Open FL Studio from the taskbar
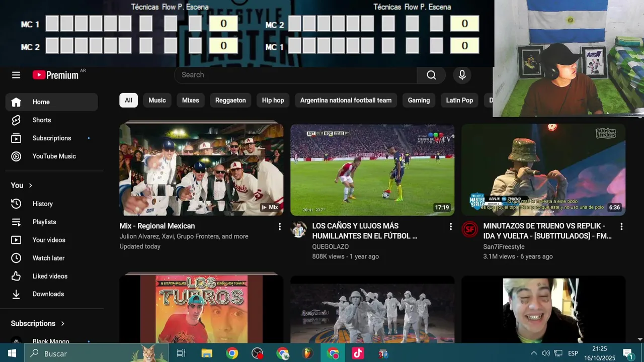The height and width of the screenshot is (362, 644). tap(307, 353)
